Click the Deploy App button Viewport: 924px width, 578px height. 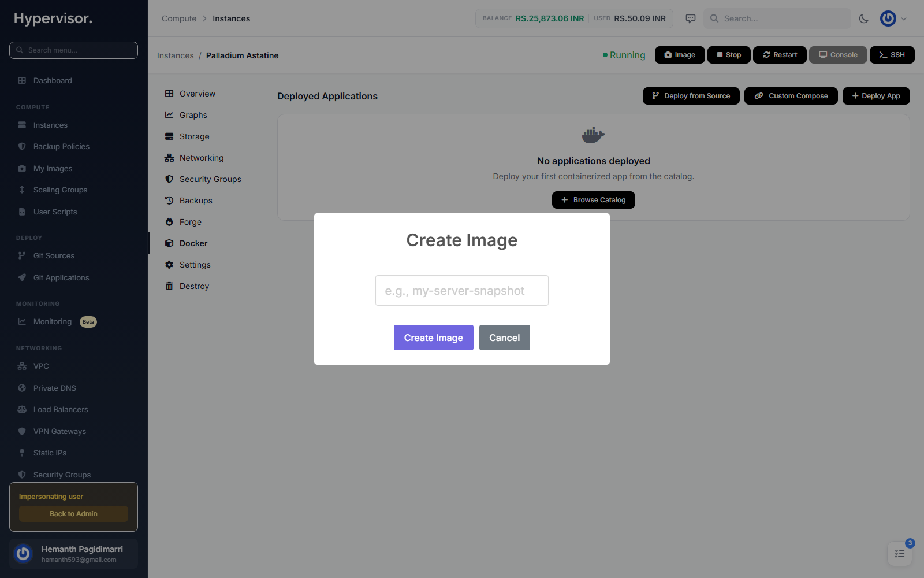pos(876,96)
